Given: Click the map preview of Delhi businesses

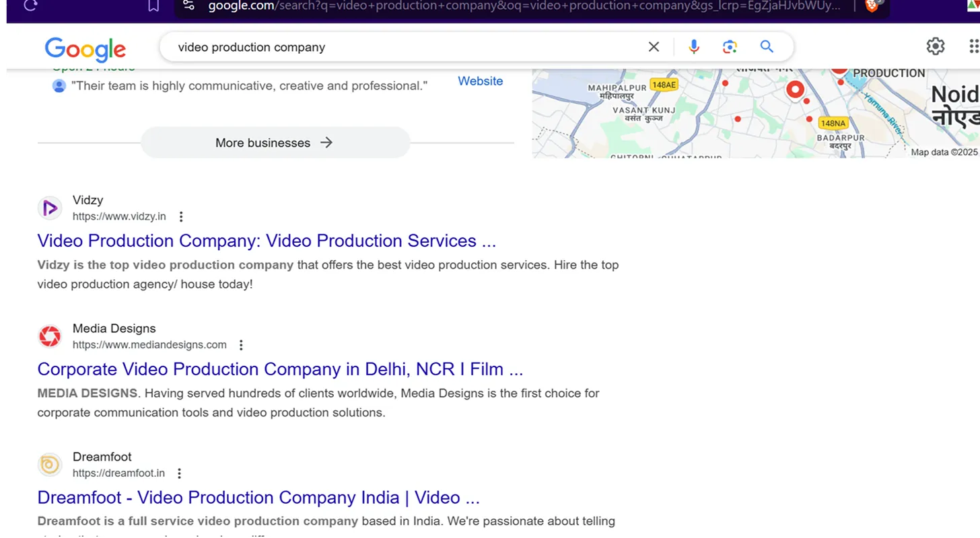Looking at the screenshot, I should click(754, 111).
